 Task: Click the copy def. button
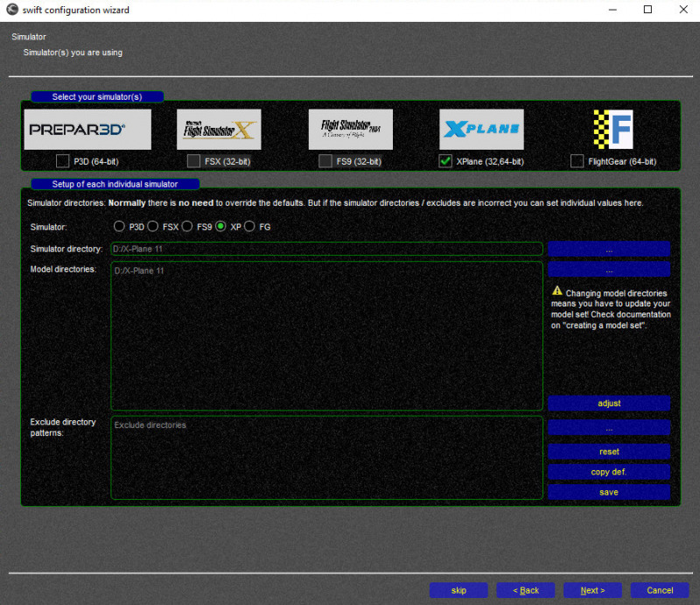[x=609, y=471]
